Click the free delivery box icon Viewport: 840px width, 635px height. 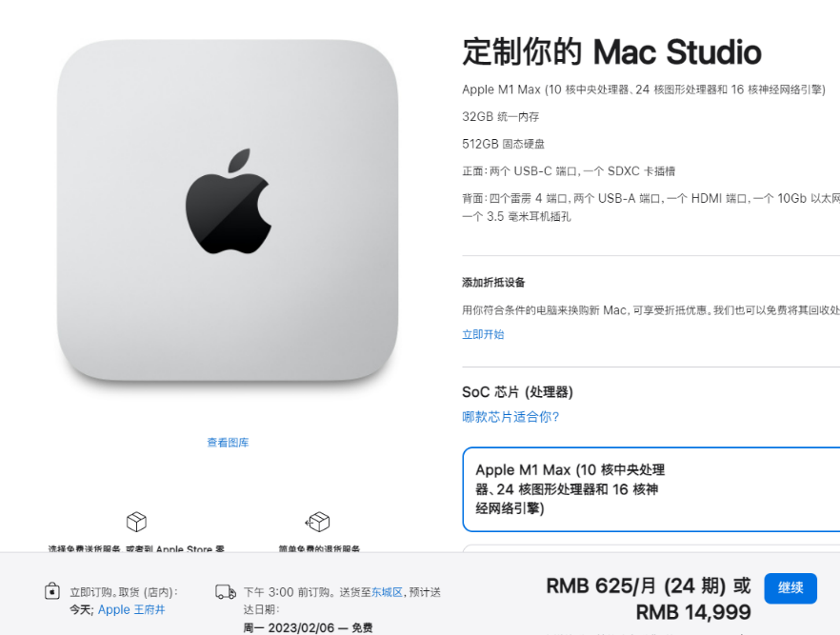point(136,522)
